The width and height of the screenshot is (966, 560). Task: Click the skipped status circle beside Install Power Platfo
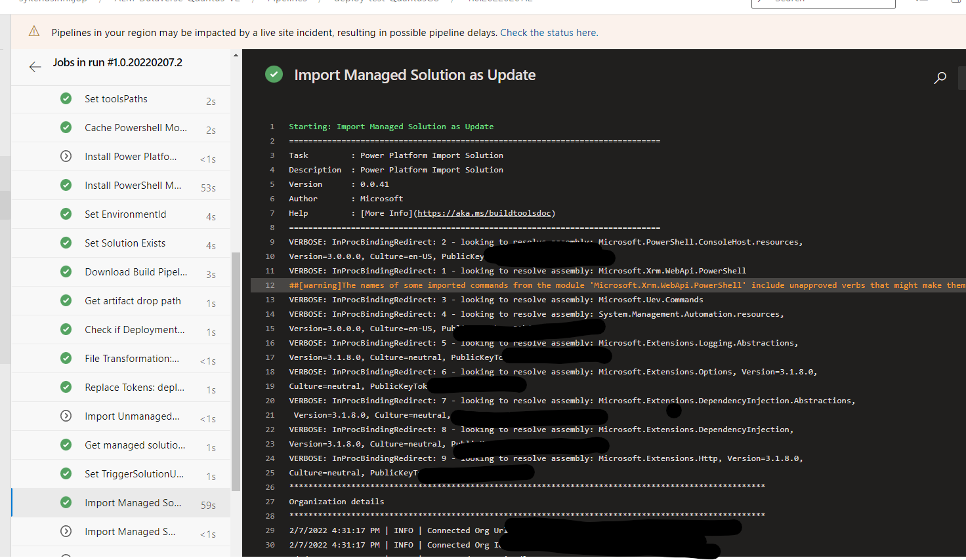tap(66, 156)
